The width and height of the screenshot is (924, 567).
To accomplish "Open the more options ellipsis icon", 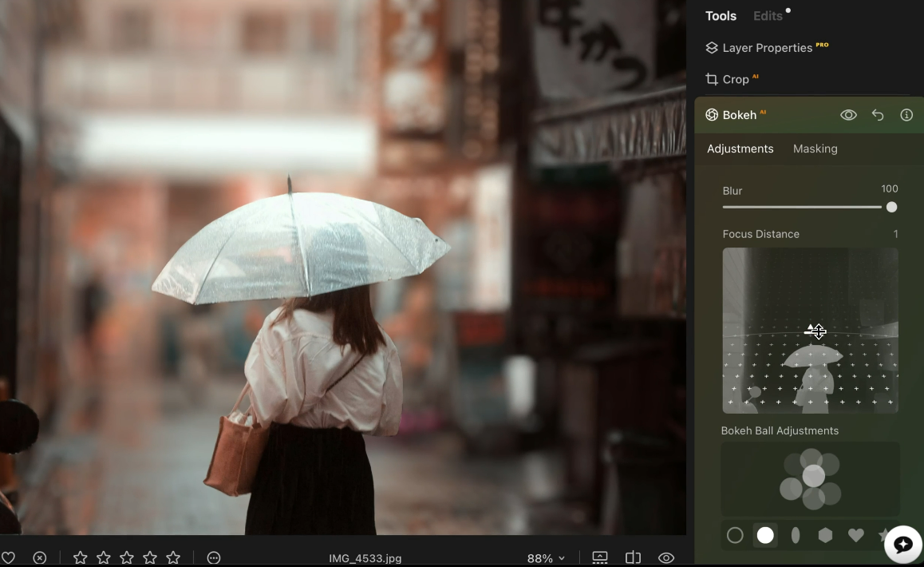I will point(213,557).
